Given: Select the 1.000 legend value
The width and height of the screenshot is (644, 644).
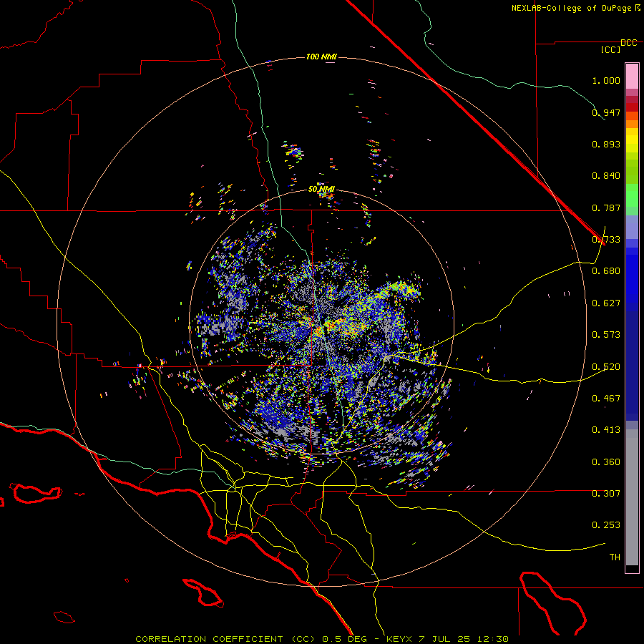Looking at the screenshot, I should (x=606, y=80).
